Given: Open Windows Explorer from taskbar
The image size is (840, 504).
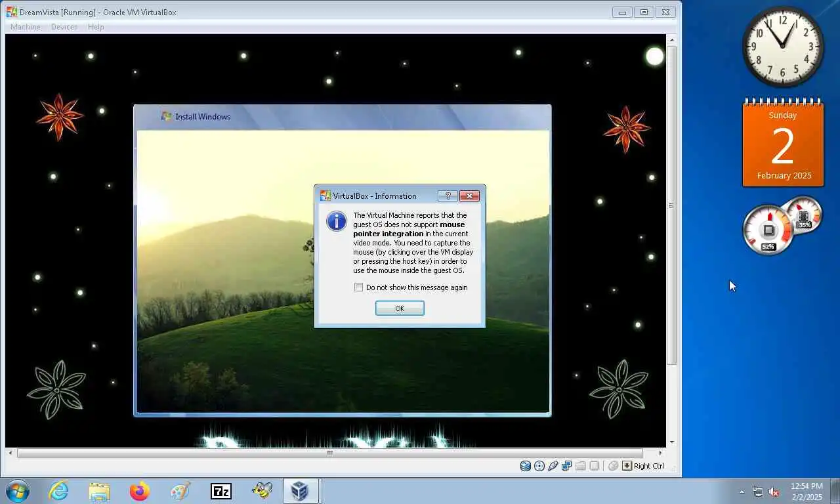Looking at the screenshot, I should pyautogui.click(x=99, y=491).
